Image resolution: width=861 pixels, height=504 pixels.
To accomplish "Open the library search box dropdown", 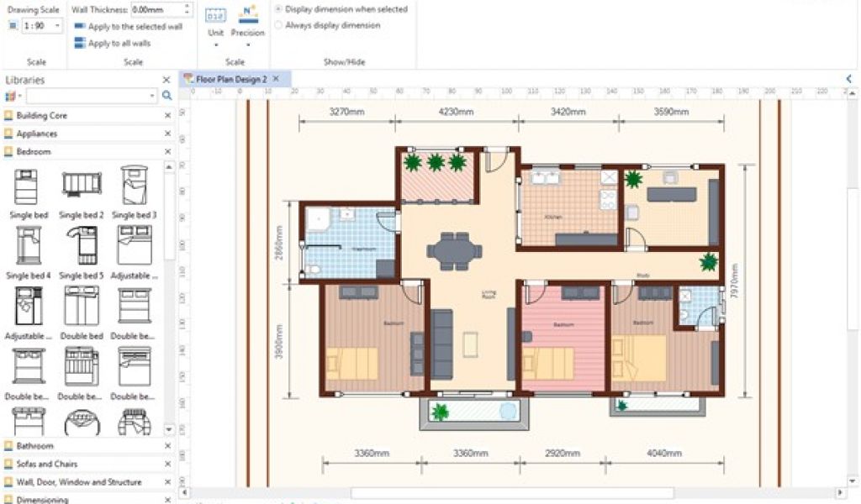I will click(152, 97).
